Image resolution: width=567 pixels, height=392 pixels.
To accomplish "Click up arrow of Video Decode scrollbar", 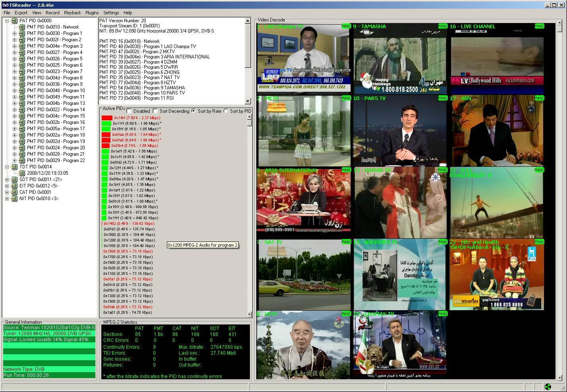I will (560, 23).
